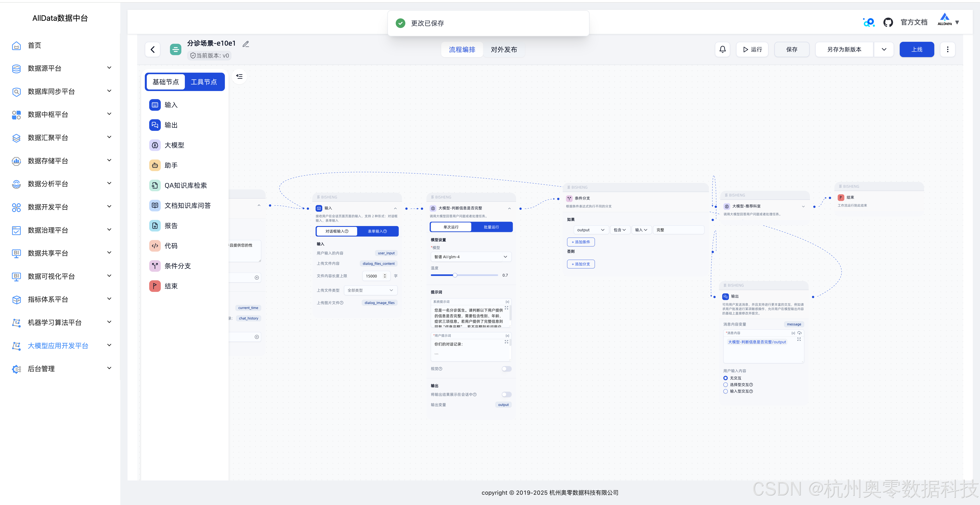Select the 条件分支 node icon
Viewport: 980px width, 505px height.
click(155, 266)
